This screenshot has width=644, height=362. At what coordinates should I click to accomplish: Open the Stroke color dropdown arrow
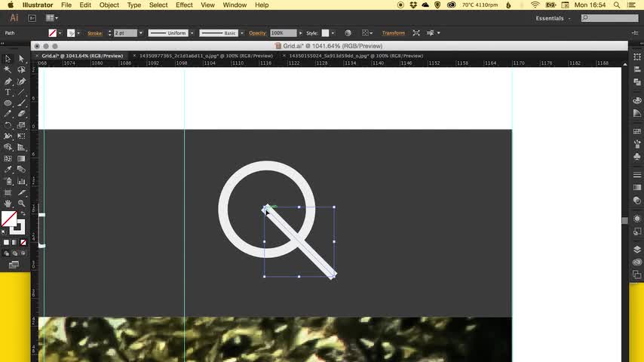point(78,33)
